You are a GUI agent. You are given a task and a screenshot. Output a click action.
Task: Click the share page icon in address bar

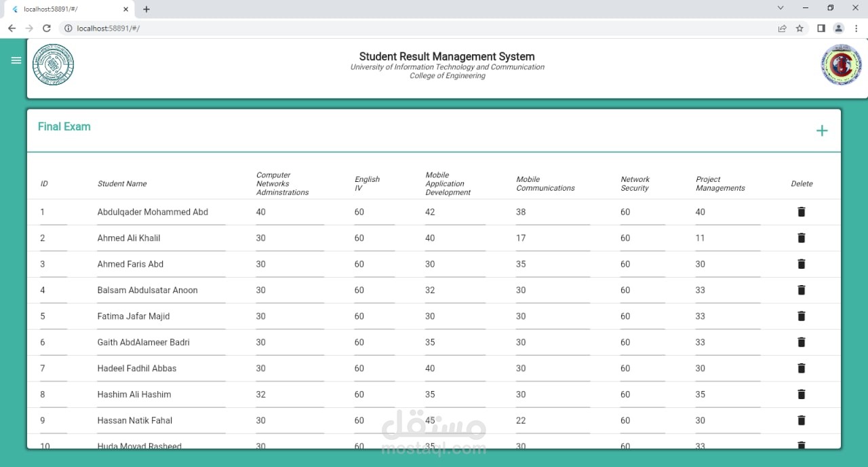(782, 29)
